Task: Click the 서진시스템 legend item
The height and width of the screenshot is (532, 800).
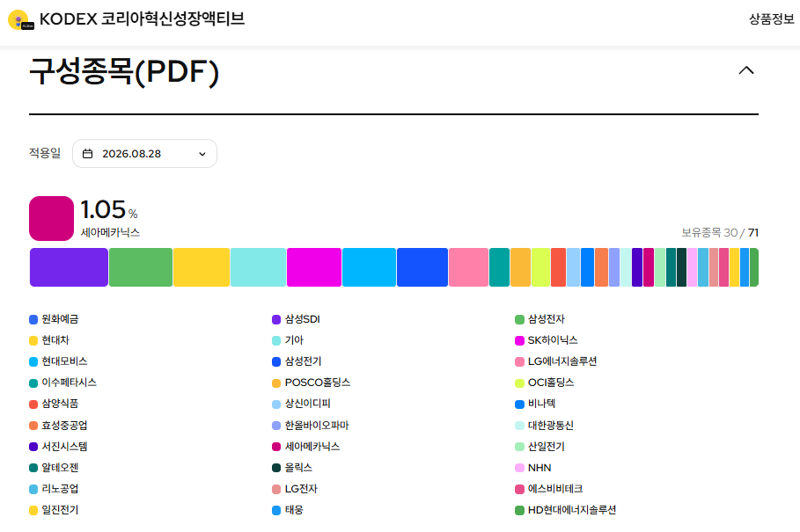Action: click(x=58, y=447)
